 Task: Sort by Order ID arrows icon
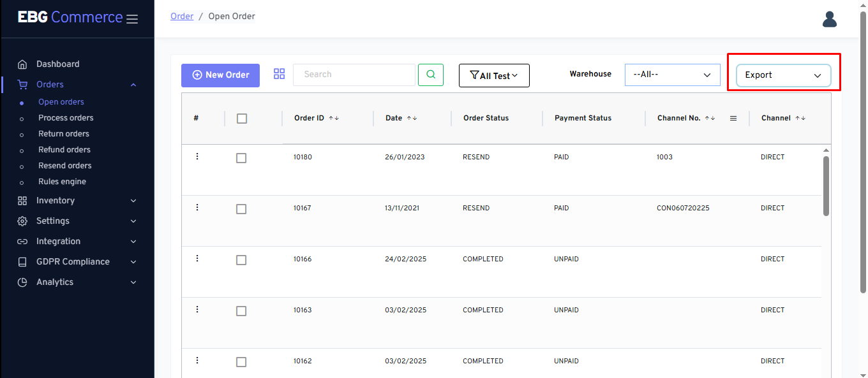click(x=334, y=118)
